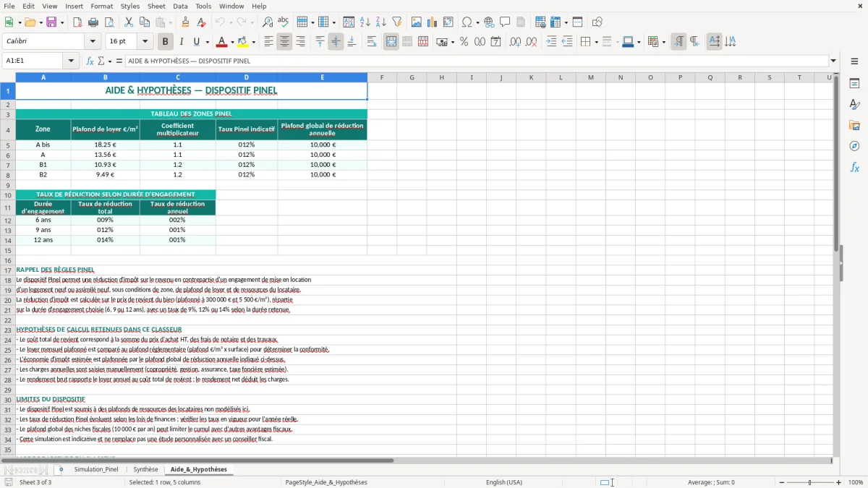This screenshot has height=488, width=868.
Task: Switch to the Synthèse sheet tab
Action: pos(145,469)
